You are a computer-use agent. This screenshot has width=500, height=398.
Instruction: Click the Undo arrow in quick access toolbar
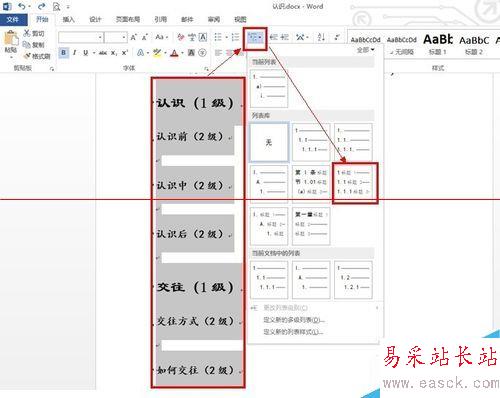[21, 6]
